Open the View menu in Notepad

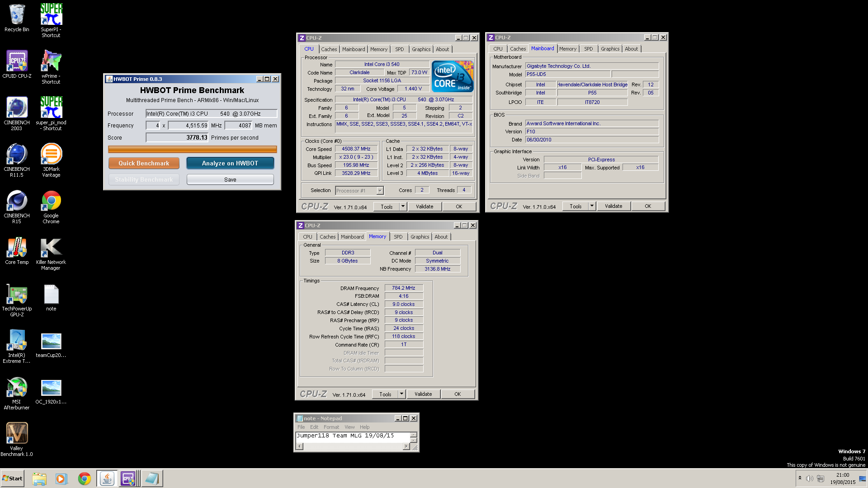pos(349,427)
